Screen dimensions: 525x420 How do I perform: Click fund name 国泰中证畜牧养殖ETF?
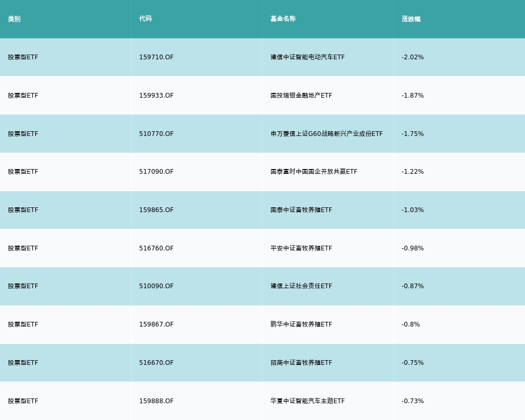[x=301, y=210]
